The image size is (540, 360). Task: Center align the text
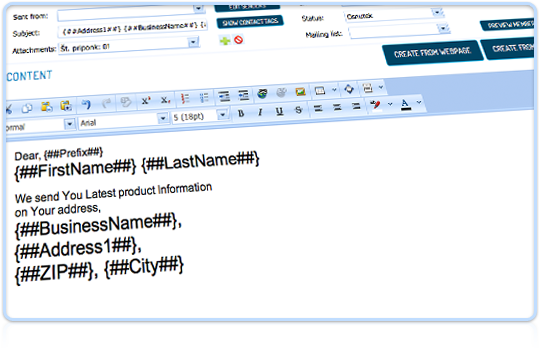pos(337,107)
